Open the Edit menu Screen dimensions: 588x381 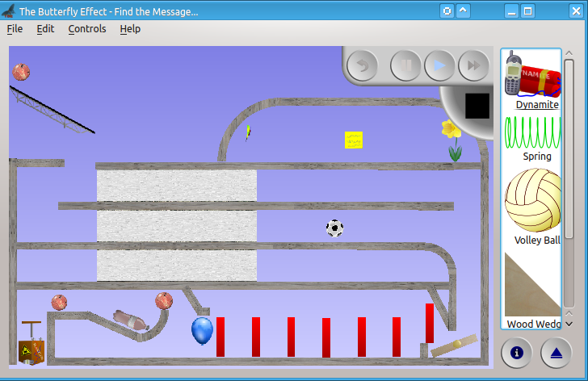(45, 29)
